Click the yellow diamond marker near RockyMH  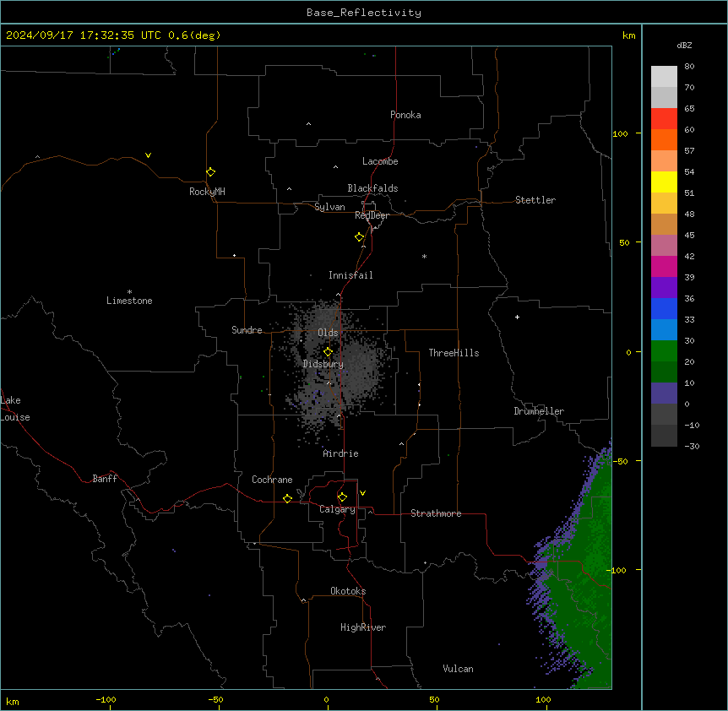[x=211, y=172]
